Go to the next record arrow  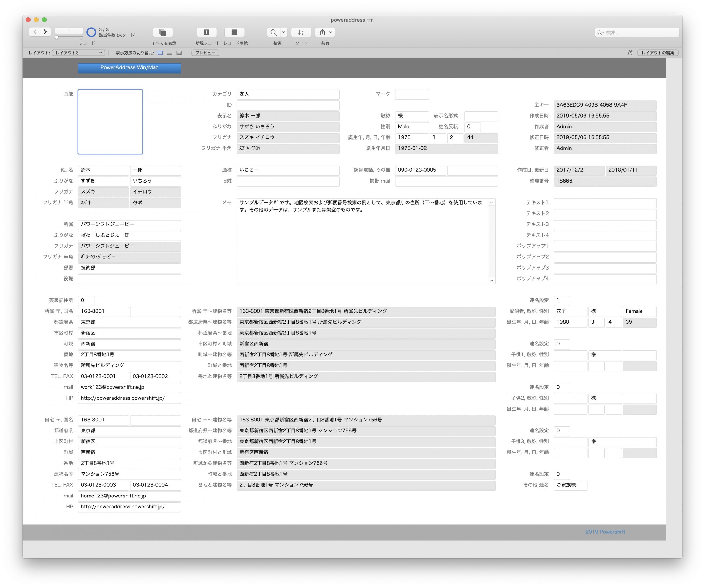point(45,32)
